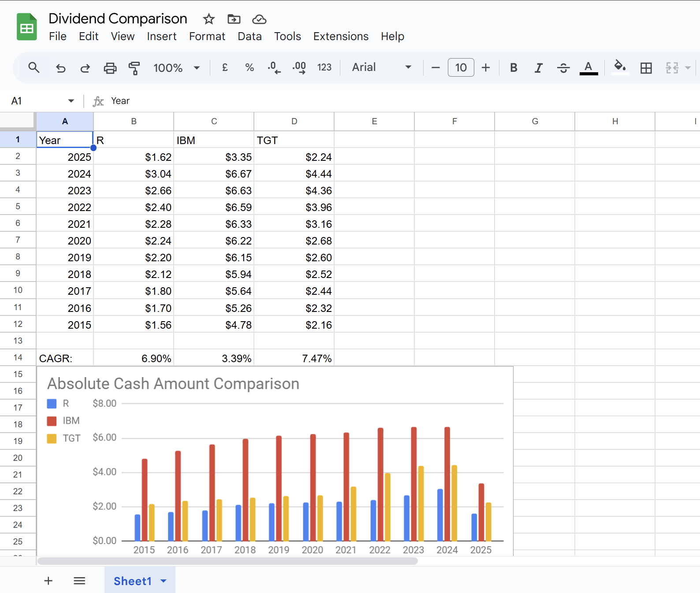700x593 pixels.
Task: Open the Insert menu
Action: [x=162, y=36]
